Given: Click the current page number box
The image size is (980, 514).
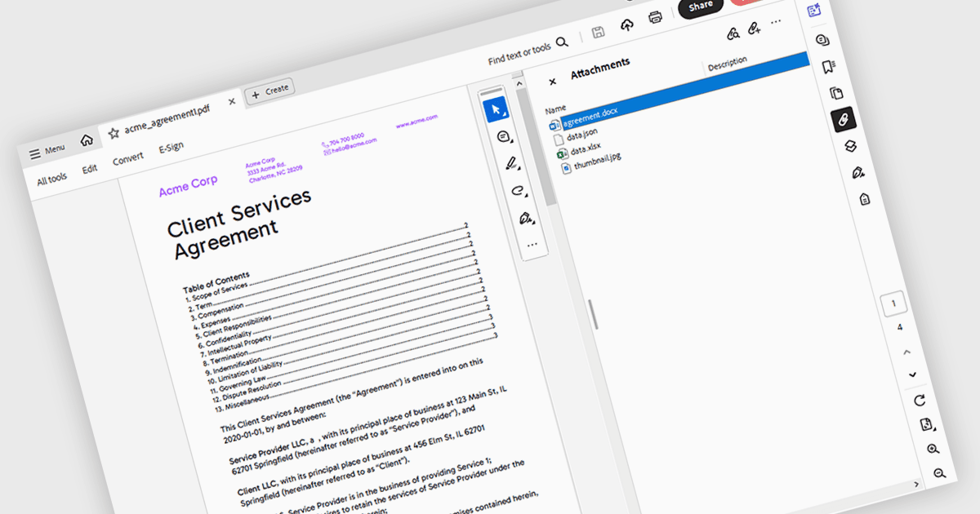Looking at the screenshot, I should [x=893, y=304].
